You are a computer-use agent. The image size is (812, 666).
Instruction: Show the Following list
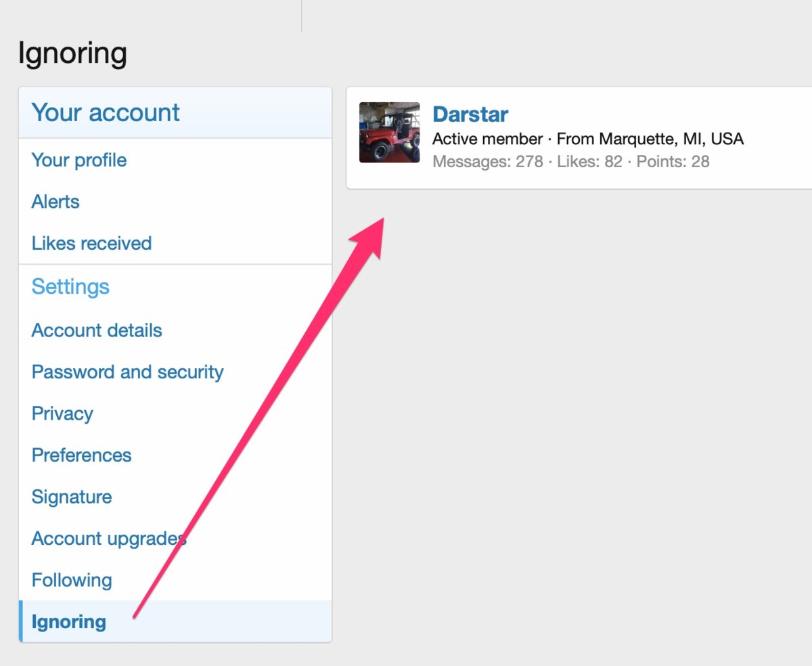click(x=72, y=580)
